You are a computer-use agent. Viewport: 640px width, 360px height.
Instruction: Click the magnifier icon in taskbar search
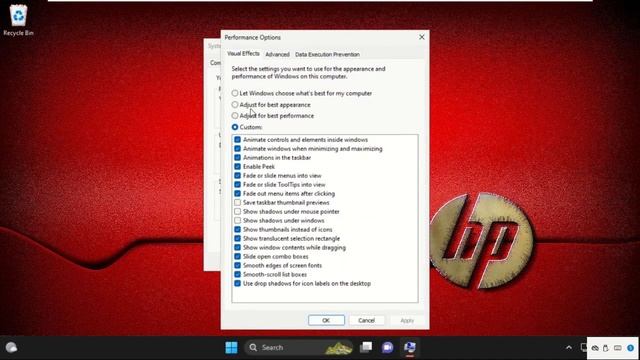253,347
